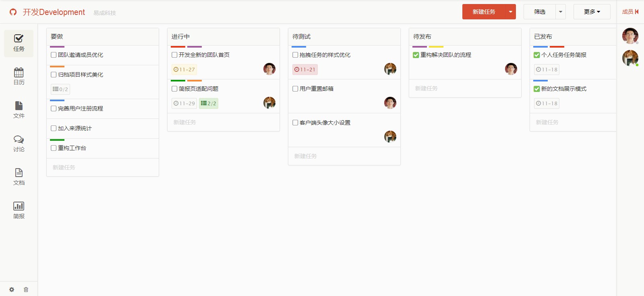Click assignee avatar on 简报页适配问题

[x=269, y=103]
